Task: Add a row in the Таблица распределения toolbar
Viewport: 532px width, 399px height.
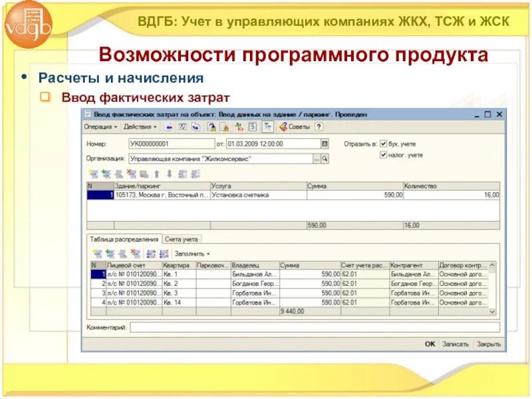Action: (98, 253)
